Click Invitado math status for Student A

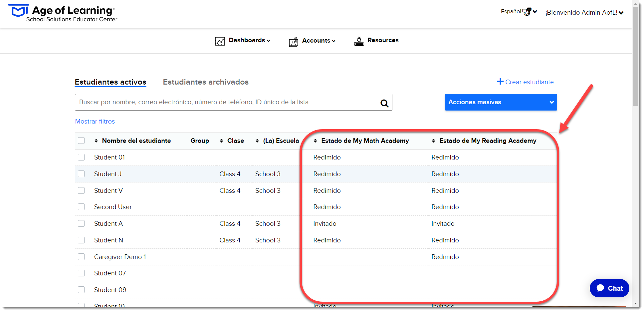point(325,223)
